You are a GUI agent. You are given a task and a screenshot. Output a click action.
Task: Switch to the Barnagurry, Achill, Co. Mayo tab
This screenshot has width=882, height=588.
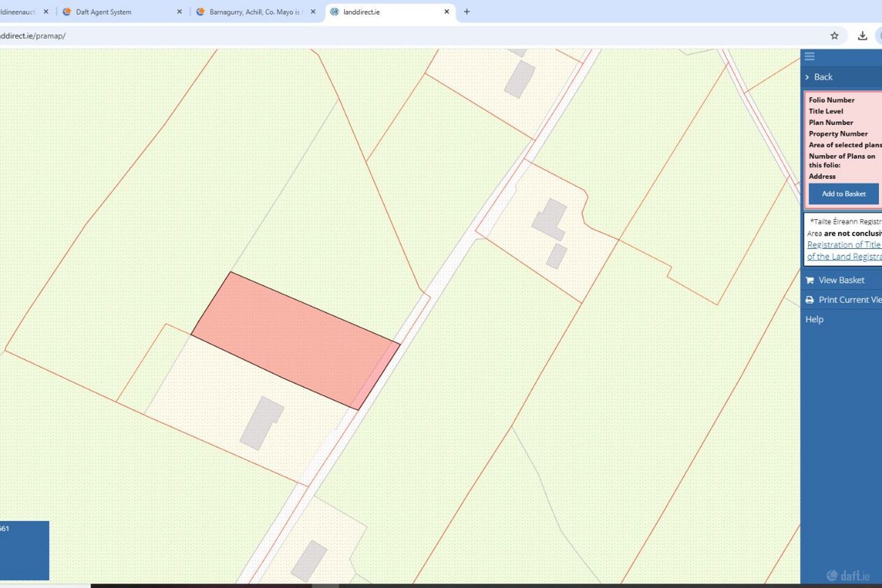pos(254,12)
